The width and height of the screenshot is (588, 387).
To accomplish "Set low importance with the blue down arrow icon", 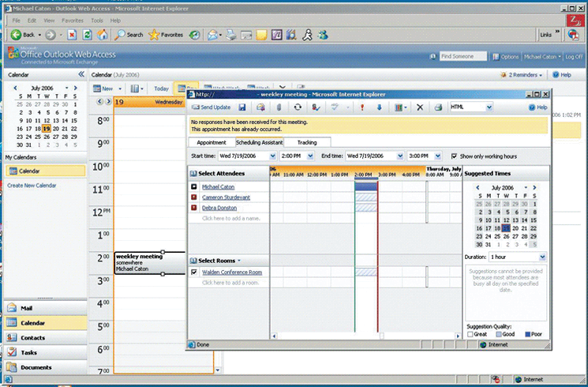I will [x=379, y=107].
